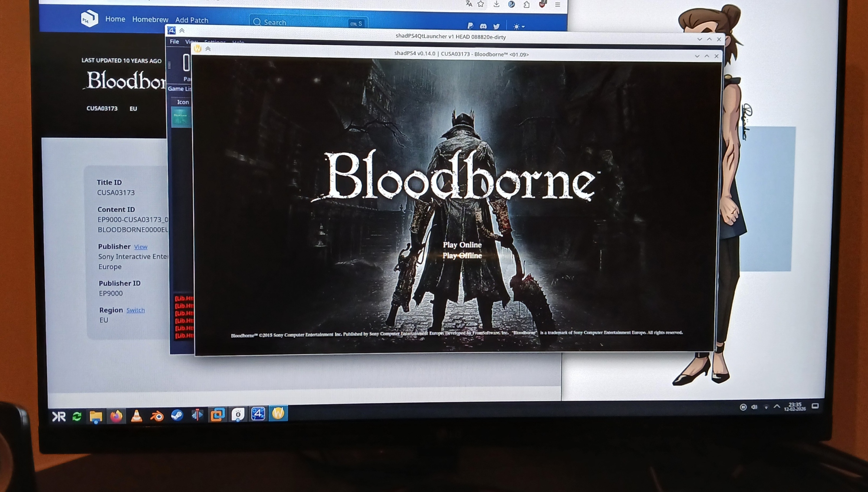Bookmark this page with the star icon
Viewport: 868px width, 492px height.
pos(480,4)
